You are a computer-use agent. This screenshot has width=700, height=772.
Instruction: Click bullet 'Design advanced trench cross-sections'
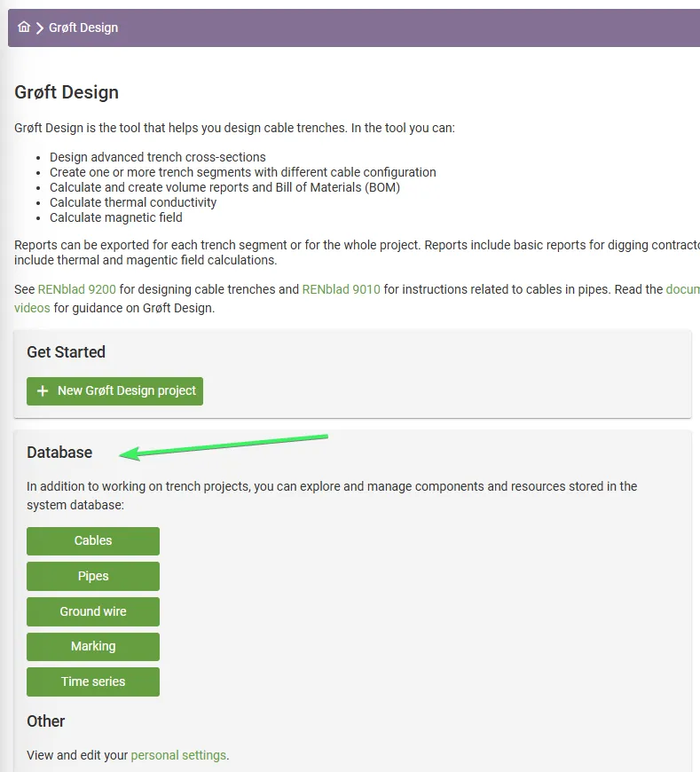click(158, 157)
